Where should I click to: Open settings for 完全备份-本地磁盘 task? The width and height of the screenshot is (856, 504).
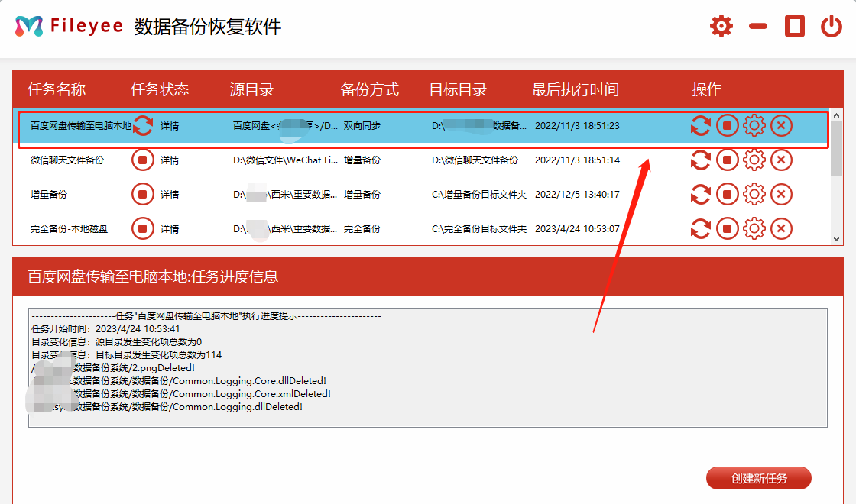pos(754,228)
